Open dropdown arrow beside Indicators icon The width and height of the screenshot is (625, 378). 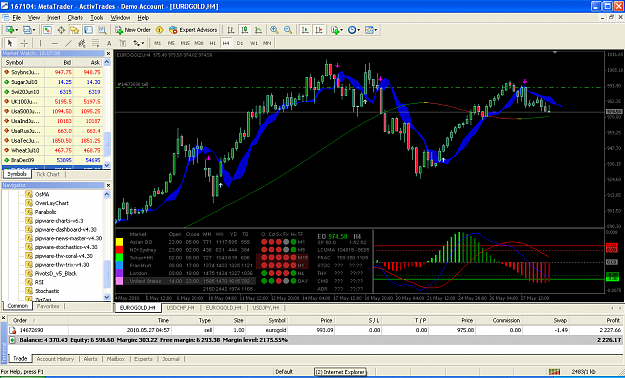click(342, 30)
